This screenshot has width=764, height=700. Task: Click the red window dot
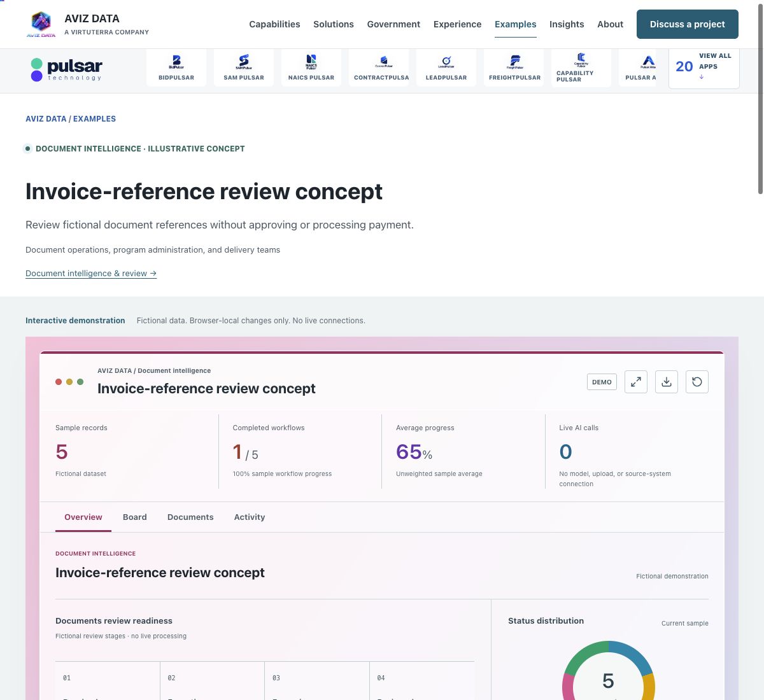pos(59,382)
